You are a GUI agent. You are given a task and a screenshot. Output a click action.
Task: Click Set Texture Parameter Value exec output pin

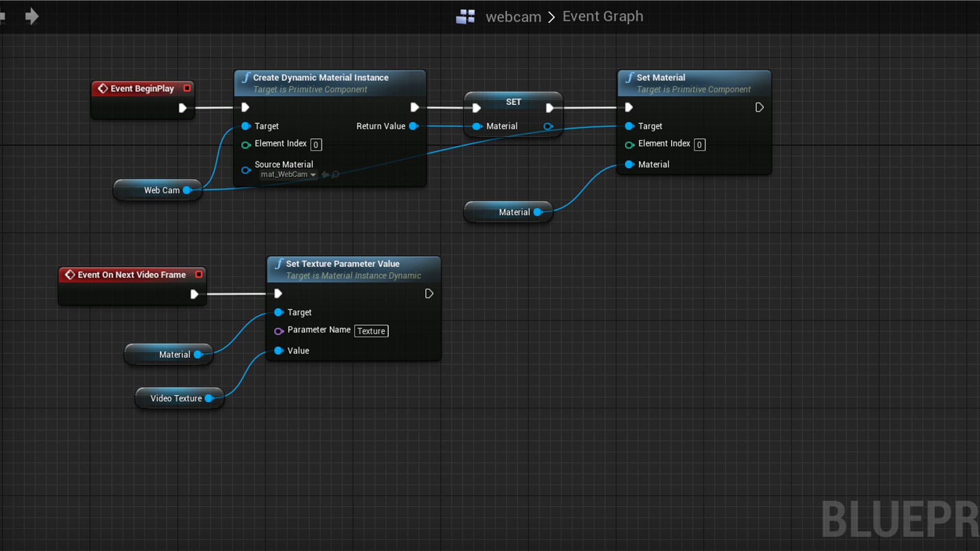click(429, 293)
